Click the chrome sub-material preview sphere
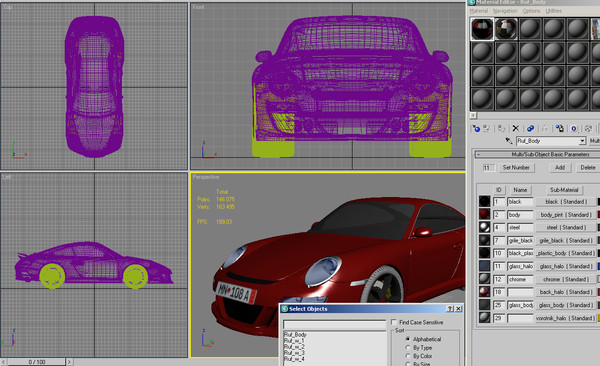This screenshot has height=366, width=600. point(484,279)
